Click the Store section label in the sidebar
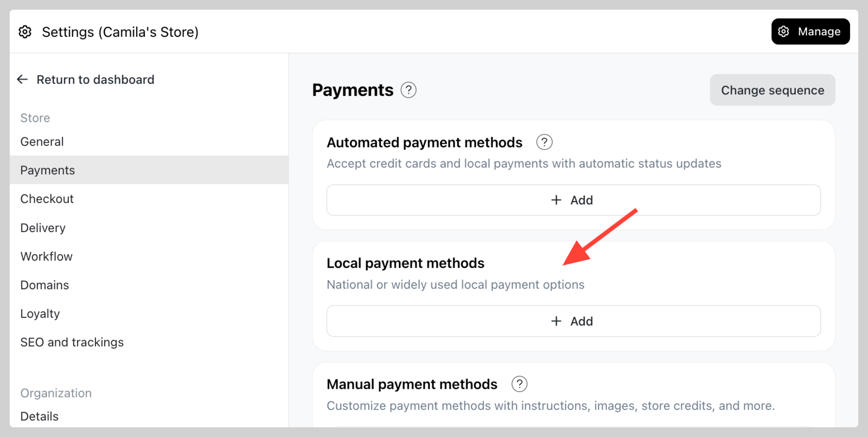Viewport: 868px width, 437px height. (x=35, y=118)
